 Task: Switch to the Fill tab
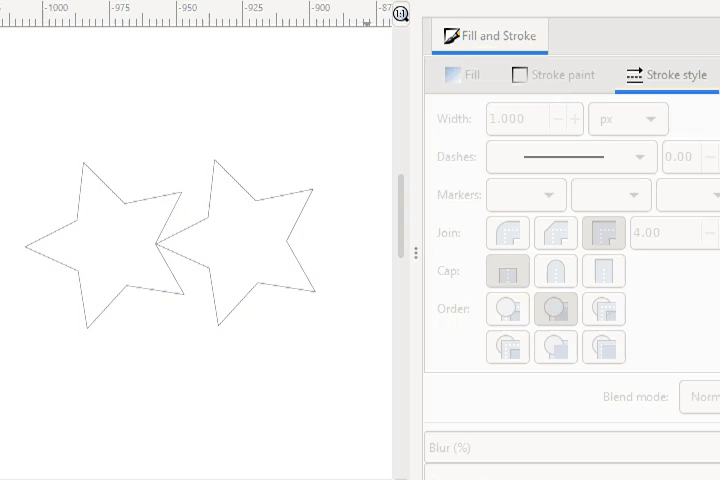(462, 75)
